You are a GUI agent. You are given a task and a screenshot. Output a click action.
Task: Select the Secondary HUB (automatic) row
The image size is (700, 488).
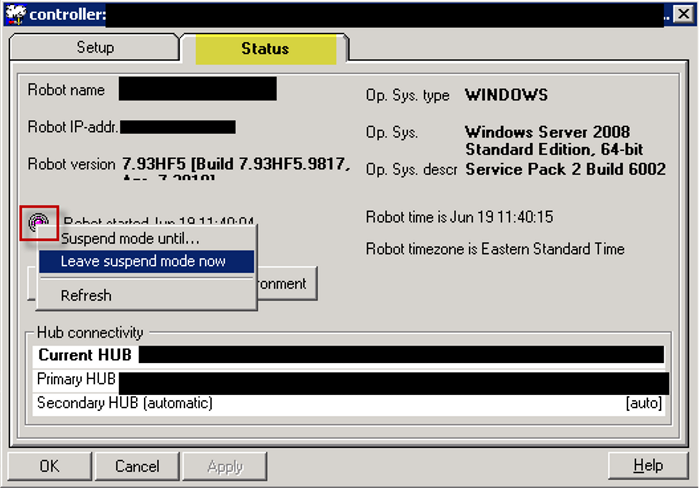pyautogui.click(x=300, y=404)
